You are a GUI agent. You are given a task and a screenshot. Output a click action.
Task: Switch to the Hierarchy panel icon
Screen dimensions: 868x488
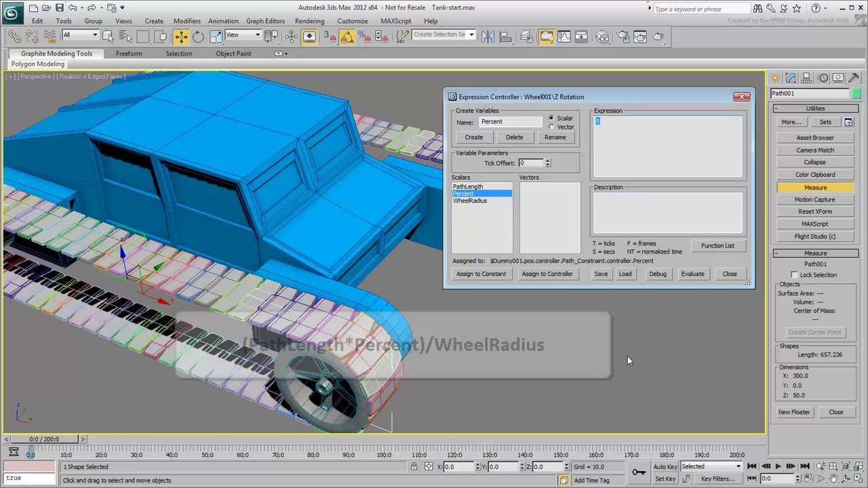coord(807,78)
